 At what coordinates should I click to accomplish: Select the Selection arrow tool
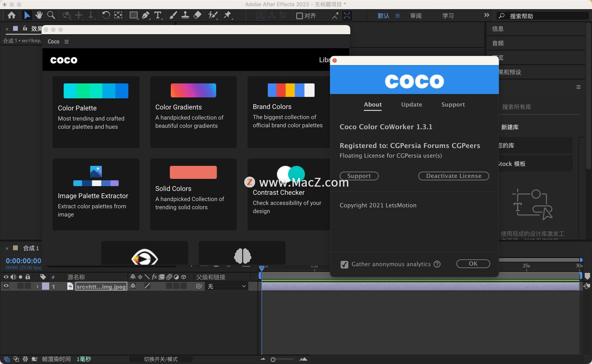27,15
